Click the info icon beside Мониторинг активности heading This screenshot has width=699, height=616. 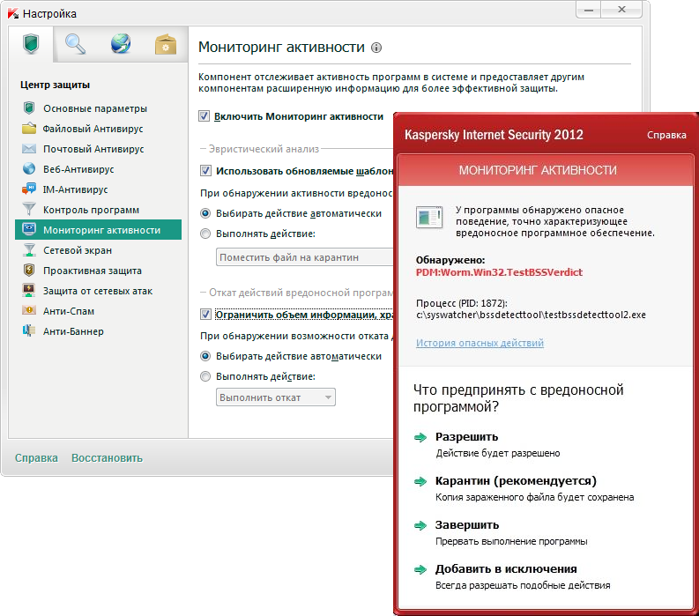coord(376,48)
